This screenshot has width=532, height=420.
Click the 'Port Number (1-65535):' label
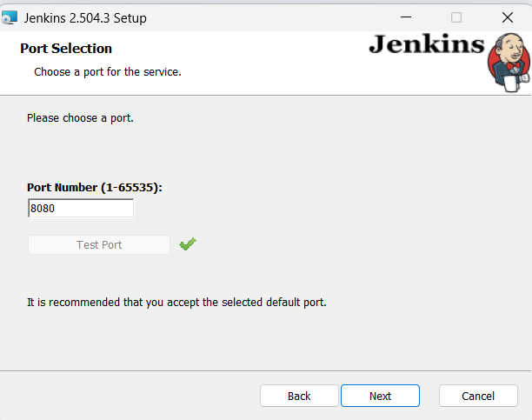click(95, 188)
